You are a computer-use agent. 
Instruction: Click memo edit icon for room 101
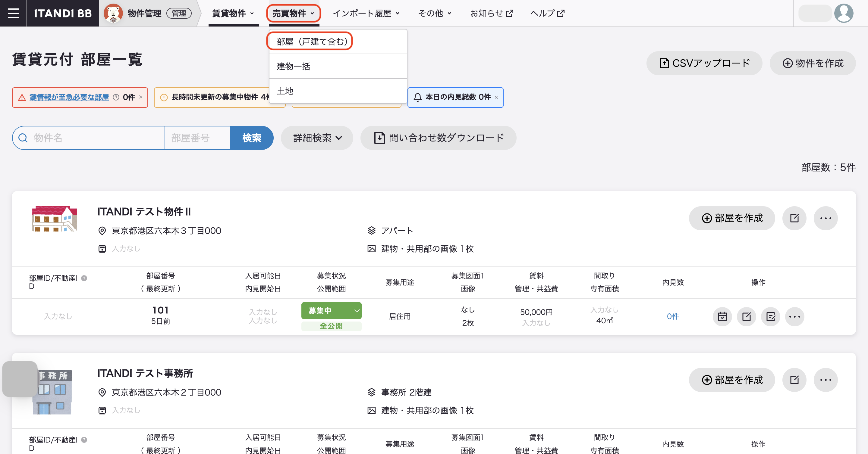point(771,316)
